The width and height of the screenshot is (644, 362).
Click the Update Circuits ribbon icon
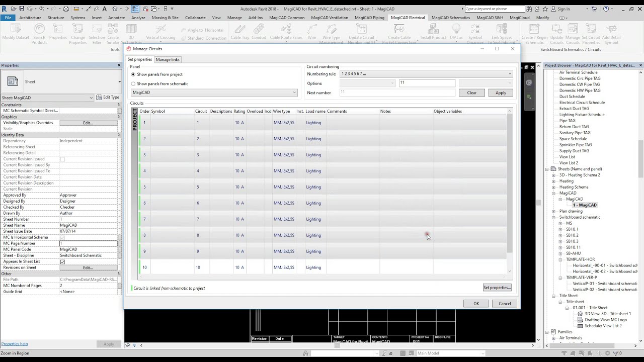pyautogui.click(x=556, y=34)
